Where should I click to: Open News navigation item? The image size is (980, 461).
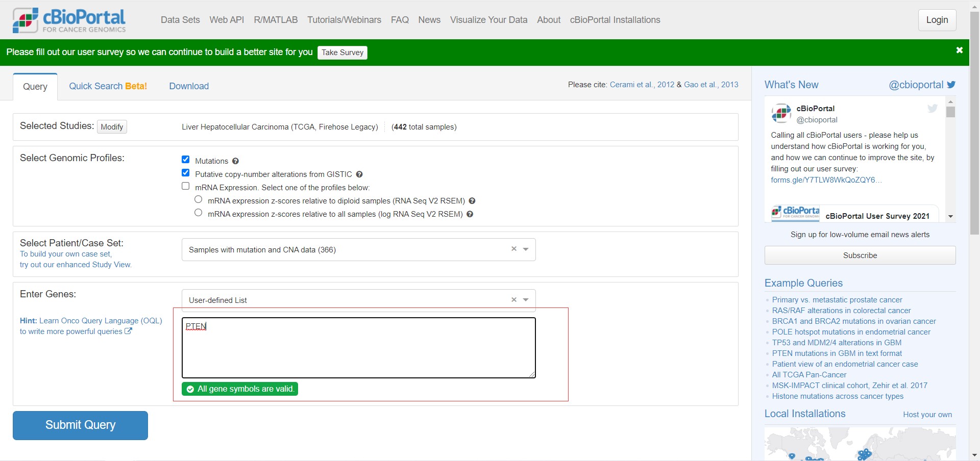(x=429, y=20)
